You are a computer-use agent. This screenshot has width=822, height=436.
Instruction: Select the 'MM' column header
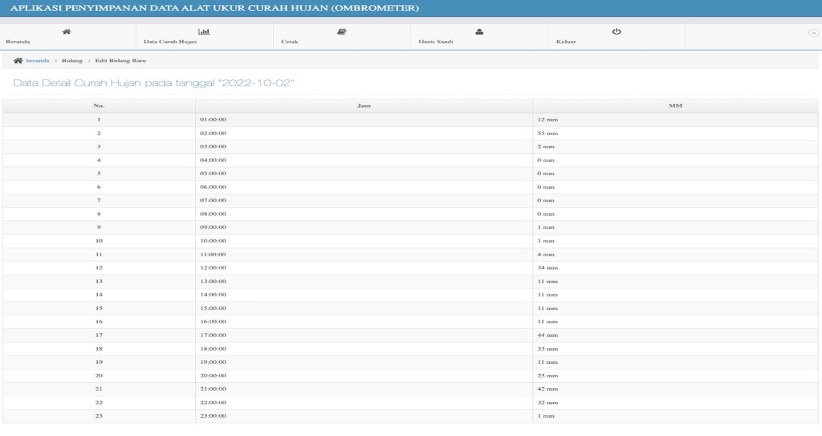(x=675, y=106)
